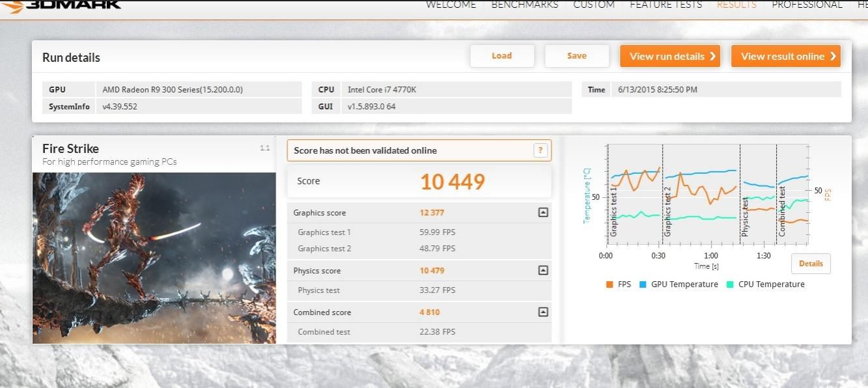Viewport: 868px width, 388px height.
Task: Click the Run details heading
Action: 71,57
